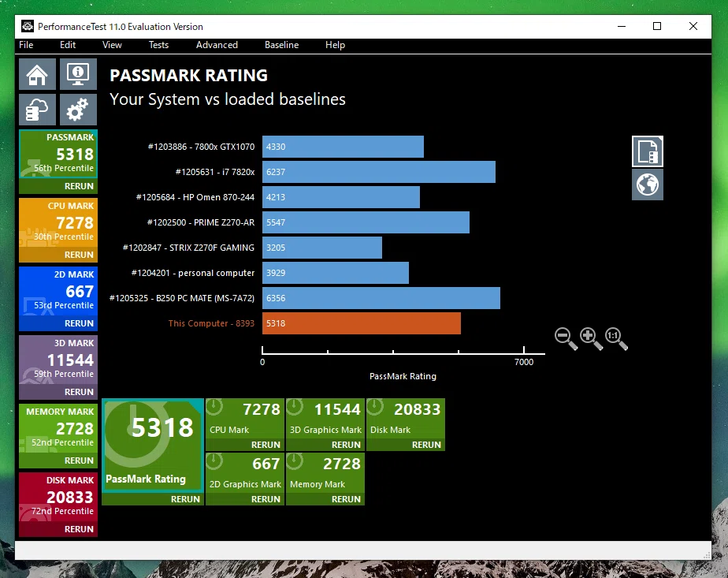
Task: Rerun under the large PassMark Rating tile
Action: tap(153, 499)
